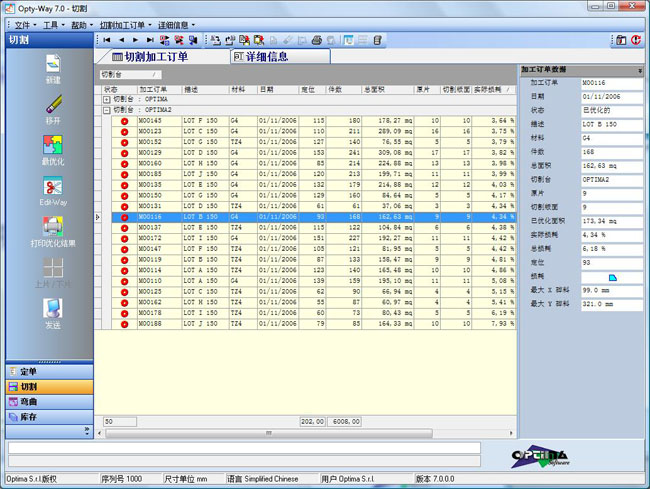Click the 切割台 field showing OPTIMA2
650x489 pixels.
611,180
